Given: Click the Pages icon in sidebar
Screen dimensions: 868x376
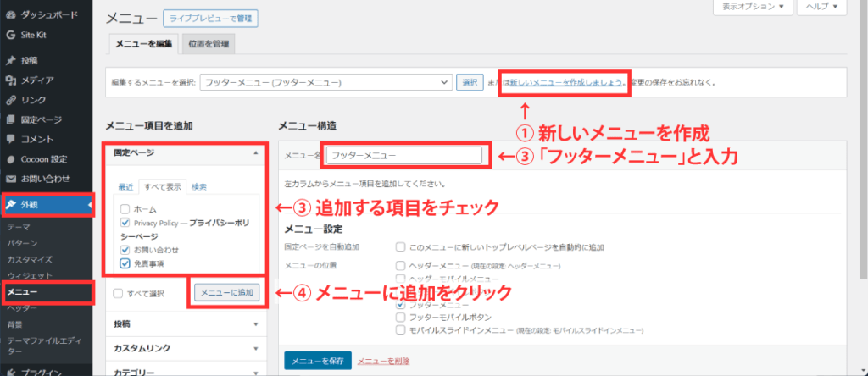Looking at the screenshot, I should coord(10,119).
